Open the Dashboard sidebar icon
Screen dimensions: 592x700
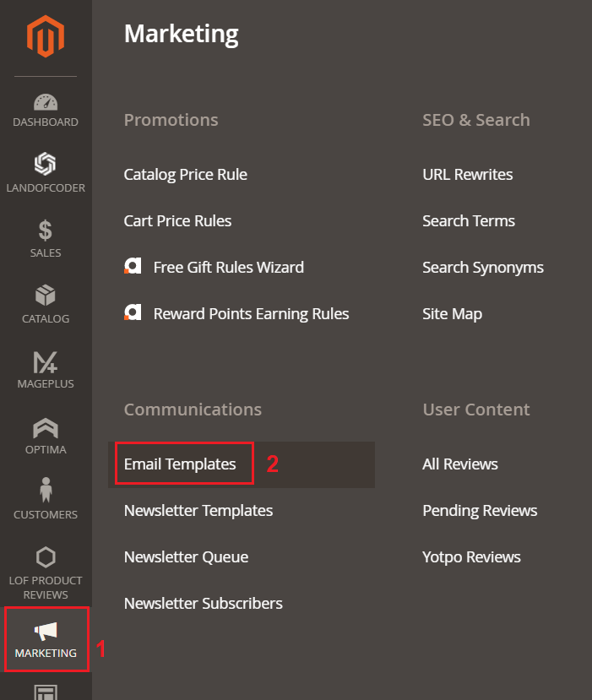pos(46,102)
